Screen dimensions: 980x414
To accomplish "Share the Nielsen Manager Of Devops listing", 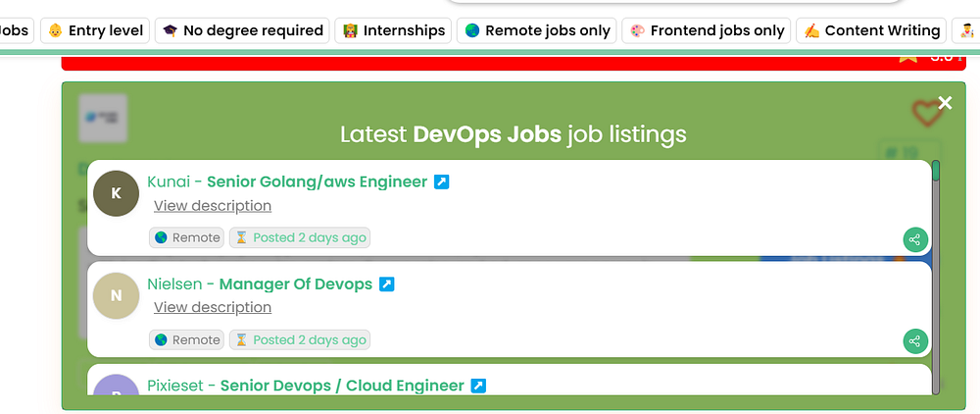I will click(x=914, y=341).
